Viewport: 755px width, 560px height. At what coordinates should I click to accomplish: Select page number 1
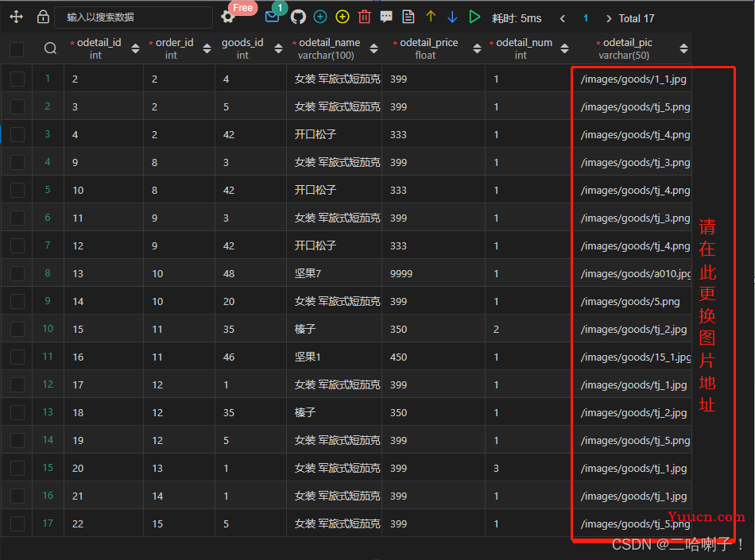[586, 18]
